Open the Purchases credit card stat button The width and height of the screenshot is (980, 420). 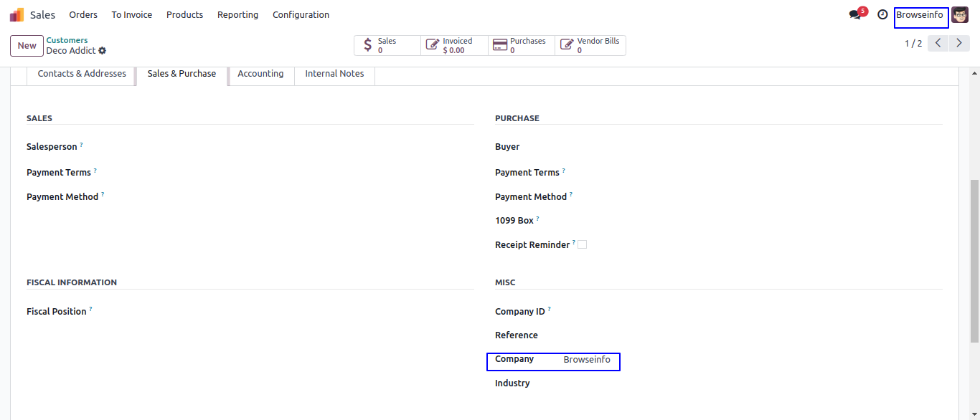[x=521, y=46]
